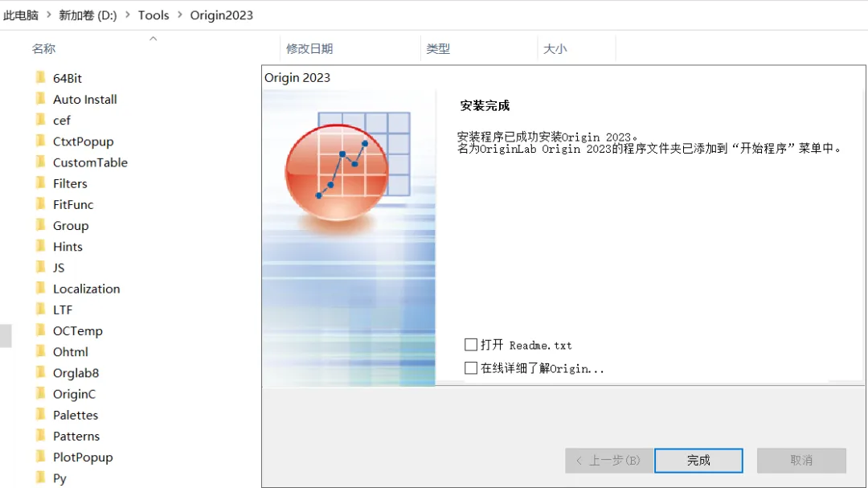Click the Ohtml folder icon
The height and width of the screenshot is (488, 868).
(x=40, y=351)
